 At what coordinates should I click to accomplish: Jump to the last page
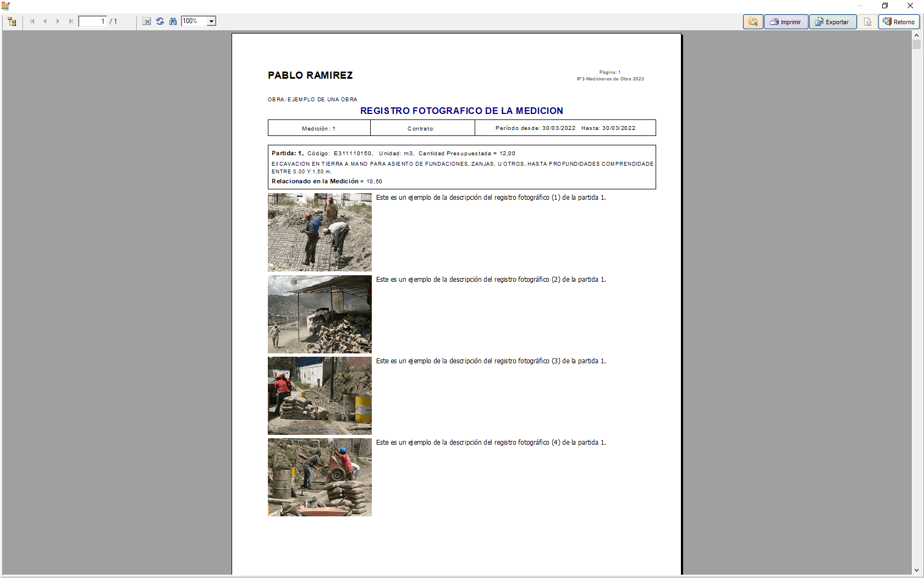point(70,21)
